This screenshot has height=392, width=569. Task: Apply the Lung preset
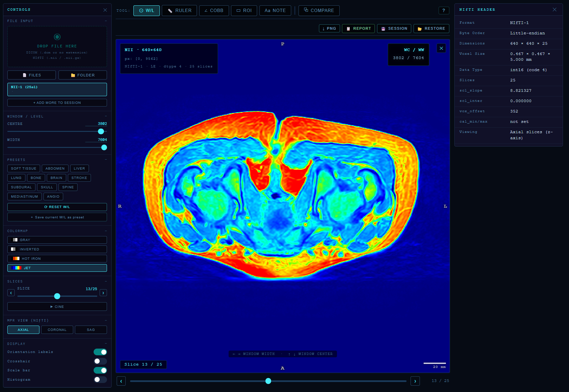click(x=16, y=178)
